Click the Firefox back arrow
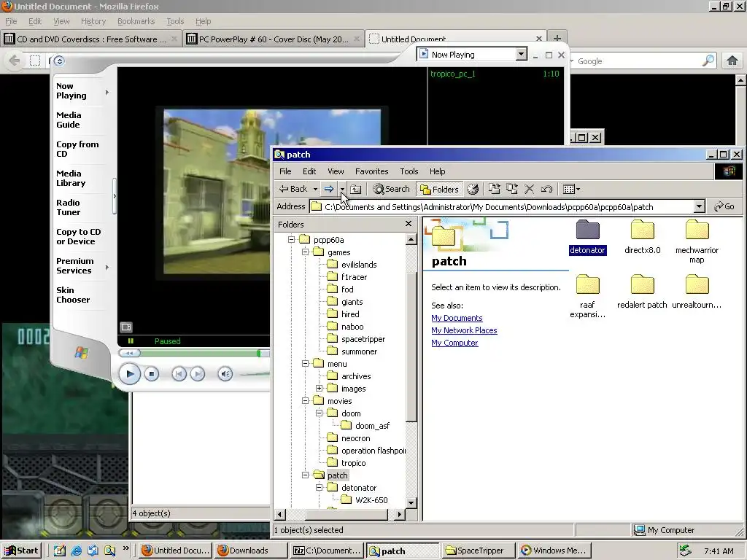This screenshot has height=560, width=747. pyautogui.click(x=15, y=61)
